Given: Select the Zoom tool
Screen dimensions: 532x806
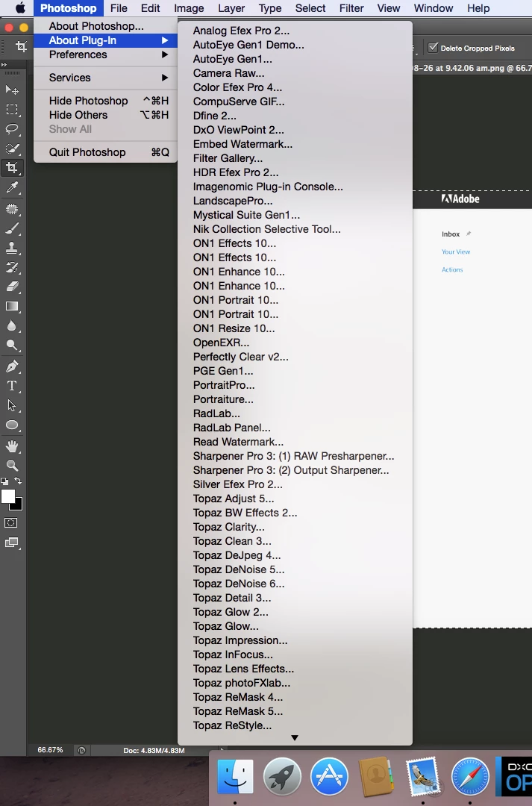Looking at the screenshot, I should [x=12, y=466].
